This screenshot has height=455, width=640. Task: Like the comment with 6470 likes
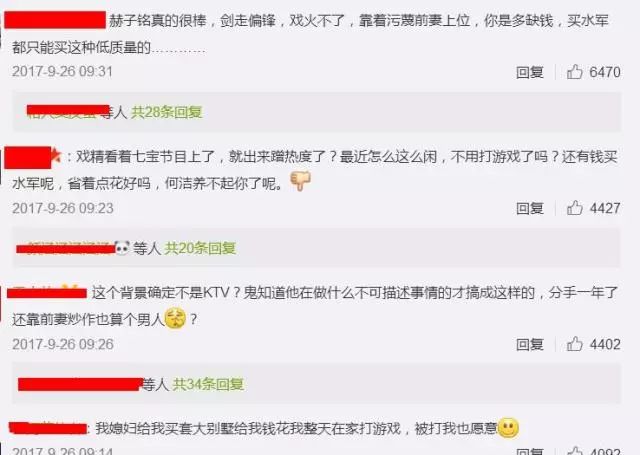click(574, 72)
